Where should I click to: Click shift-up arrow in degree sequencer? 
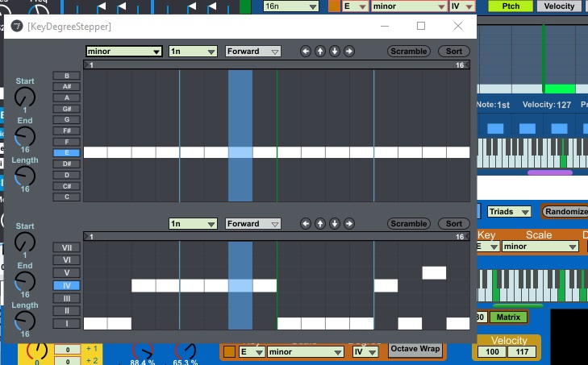[x=319, y=224]
